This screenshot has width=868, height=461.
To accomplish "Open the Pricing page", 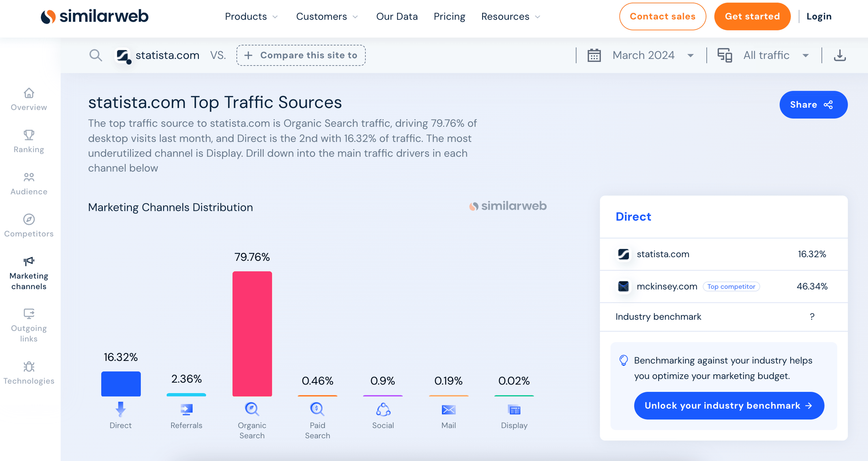I will [x=449, y=17].
